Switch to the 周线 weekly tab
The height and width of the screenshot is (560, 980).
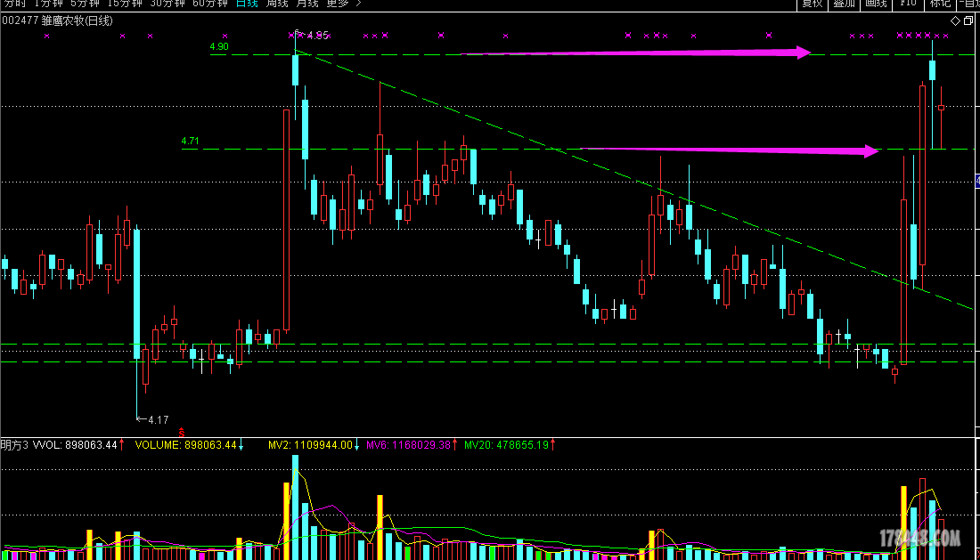point(277,4)
